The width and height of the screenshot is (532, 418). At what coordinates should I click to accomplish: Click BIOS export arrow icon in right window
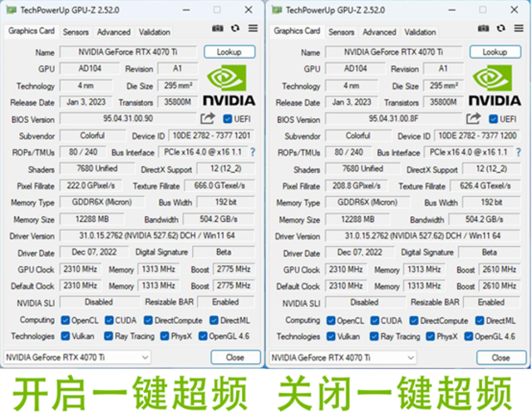pyautogui.click(x=473, y=119)
